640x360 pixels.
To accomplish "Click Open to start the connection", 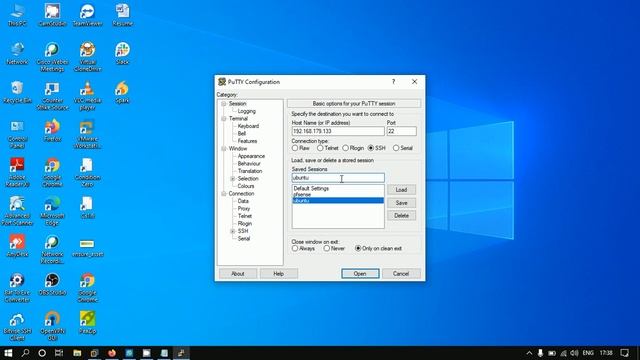I will 360,273.
